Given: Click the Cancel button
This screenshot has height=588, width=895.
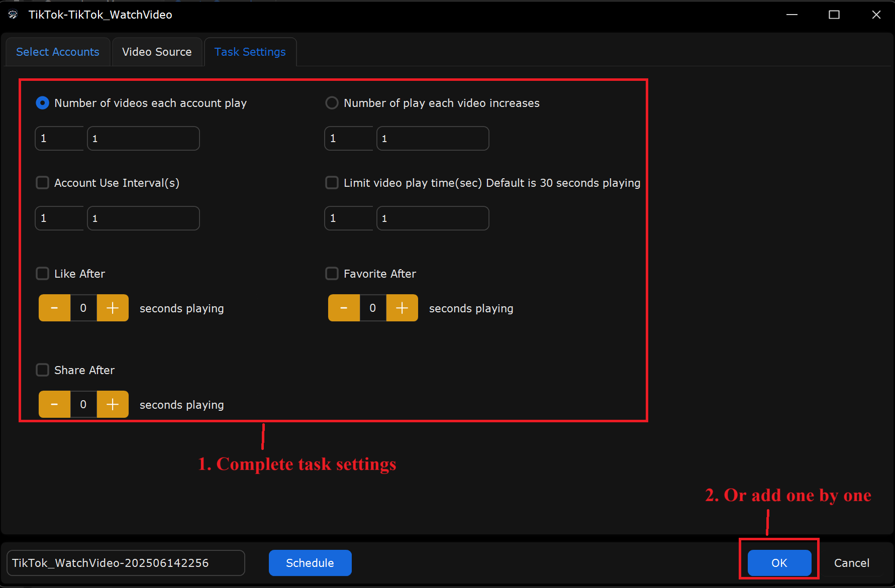Looking at the screenshot, I should [x=852, y=563].
